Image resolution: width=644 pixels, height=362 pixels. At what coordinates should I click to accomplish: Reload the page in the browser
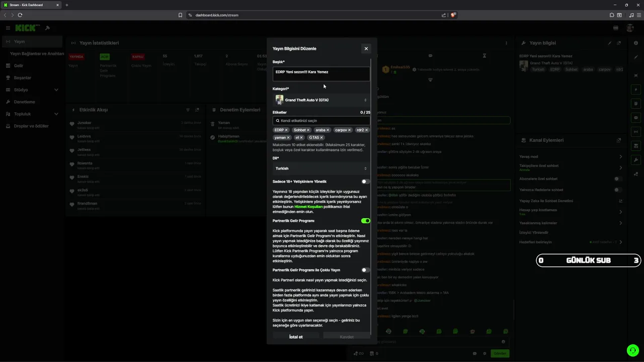[x=20, y=15]
